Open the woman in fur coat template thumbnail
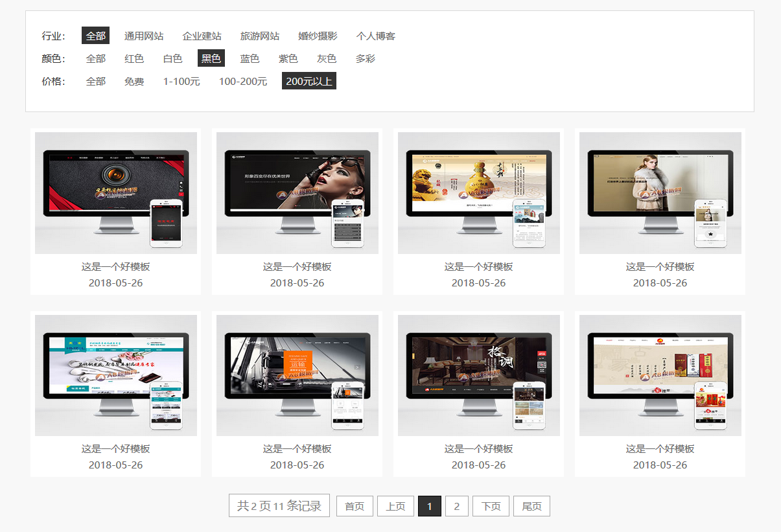 tap(660, 192)
